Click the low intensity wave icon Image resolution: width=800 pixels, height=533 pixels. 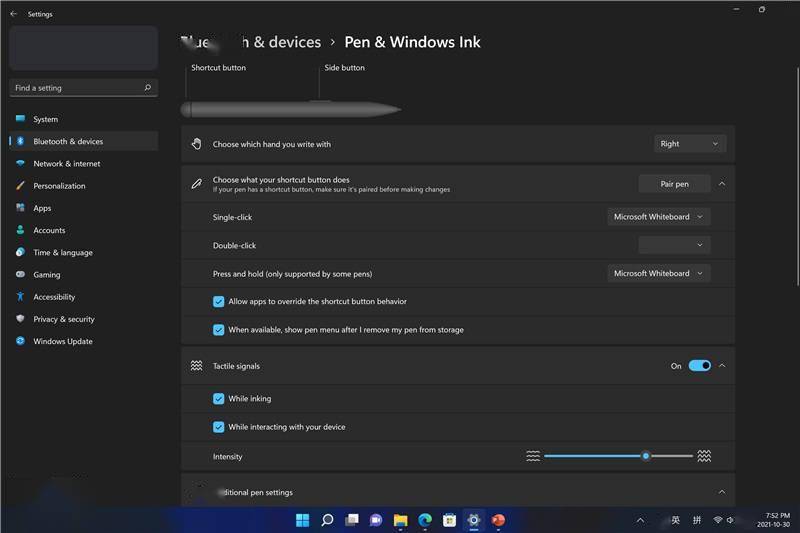533,456
